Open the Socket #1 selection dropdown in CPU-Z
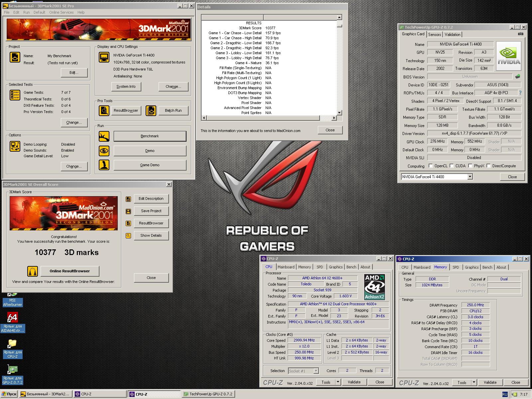 pos(316,371)
